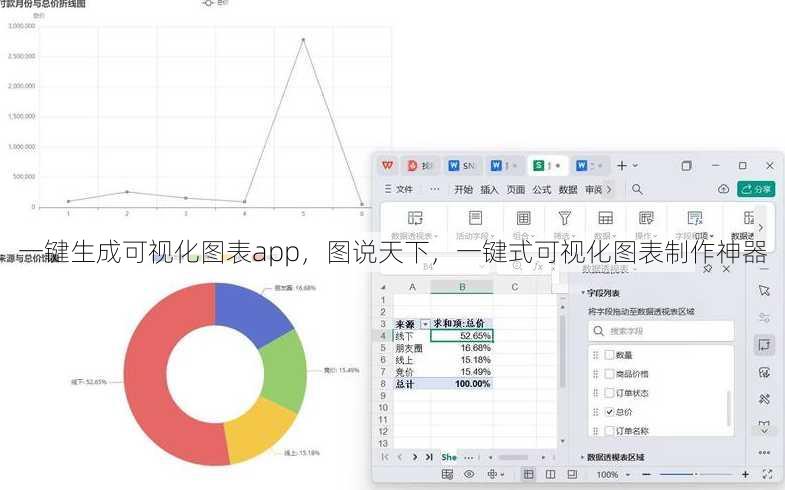
Task: Switch to the 页面 ribbon tab
Action: tap(516, 190)
